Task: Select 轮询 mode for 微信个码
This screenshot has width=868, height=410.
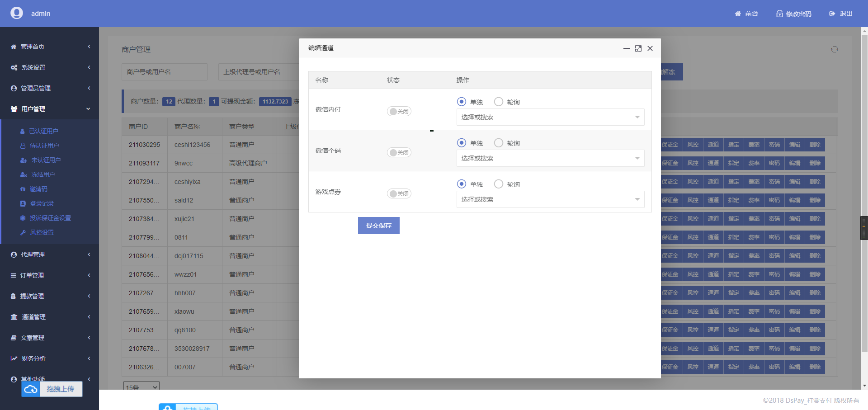Action: point(499,142)
